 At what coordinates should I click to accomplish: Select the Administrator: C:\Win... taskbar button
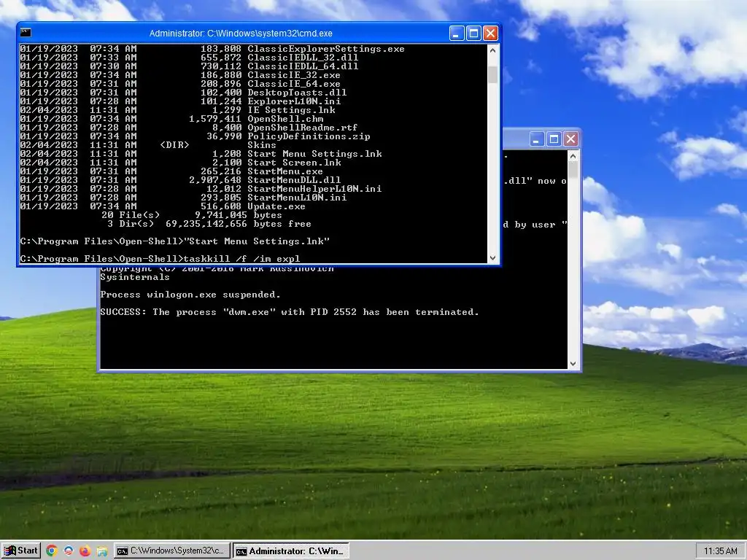pos(291,551)
